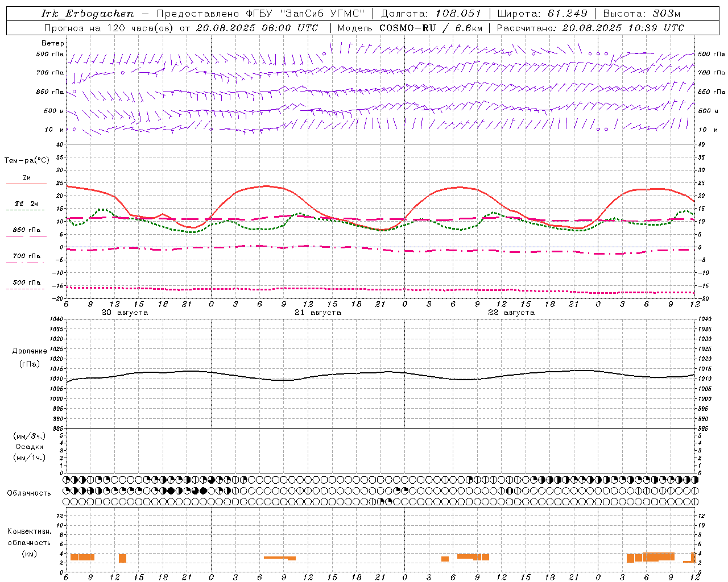The height and width of the screenshot is (582, 728).
Task: Click the station name Irk_Erbogachen in header
Action: [88, 14]
